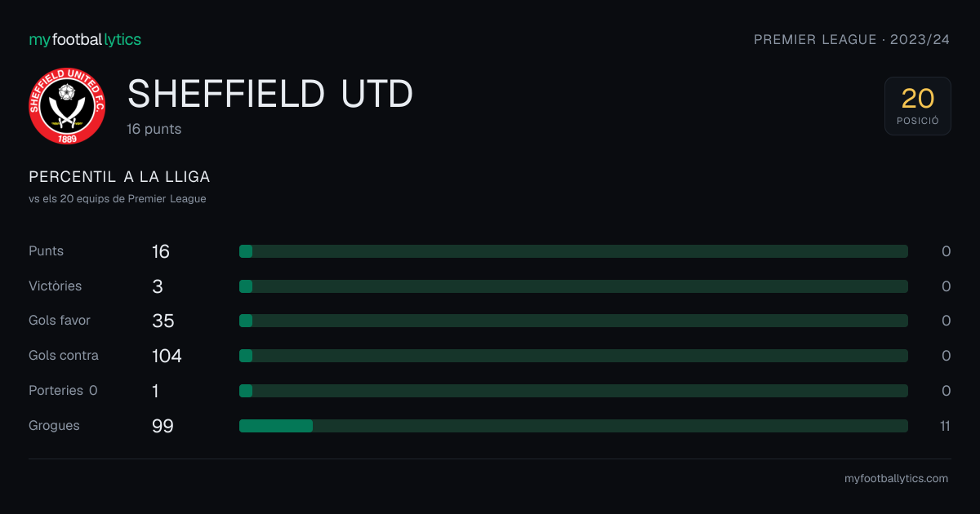Select the Grogues stat label
The height and width of the screenshot is (514, 980).
point(54,426)
